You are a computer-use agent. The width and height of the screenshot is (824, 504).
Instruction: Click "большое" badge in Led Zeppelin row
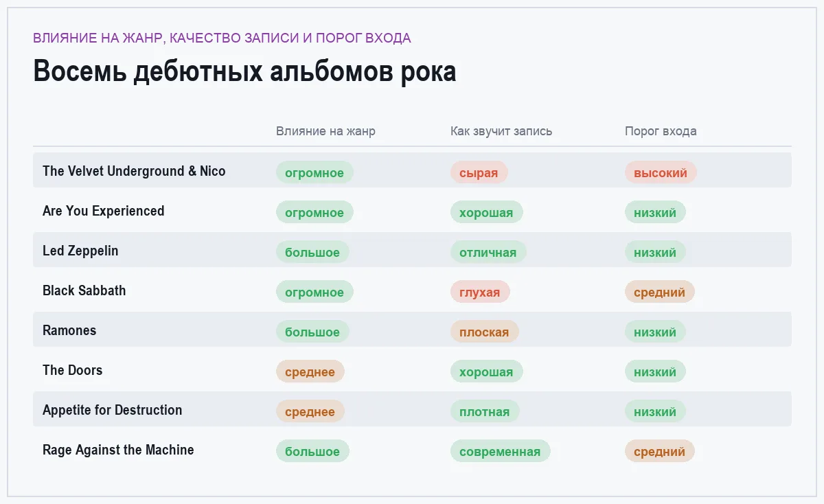pyautogui.click(x=312, y=252)
